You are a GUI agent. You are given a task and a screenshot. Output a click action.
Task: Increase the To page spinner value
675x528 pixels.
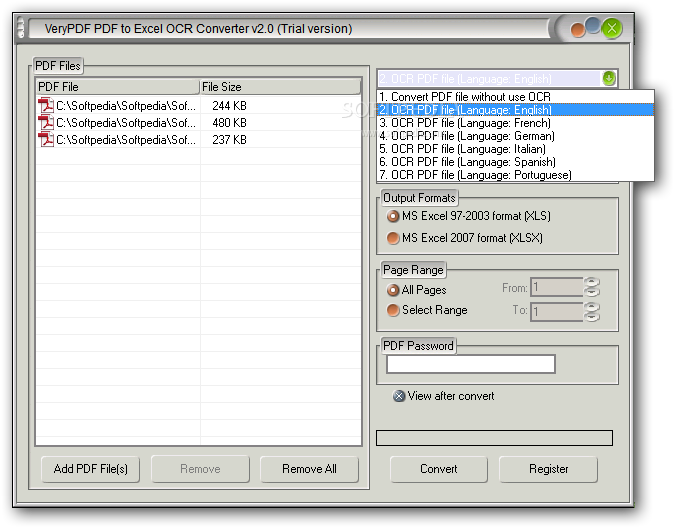592,307
